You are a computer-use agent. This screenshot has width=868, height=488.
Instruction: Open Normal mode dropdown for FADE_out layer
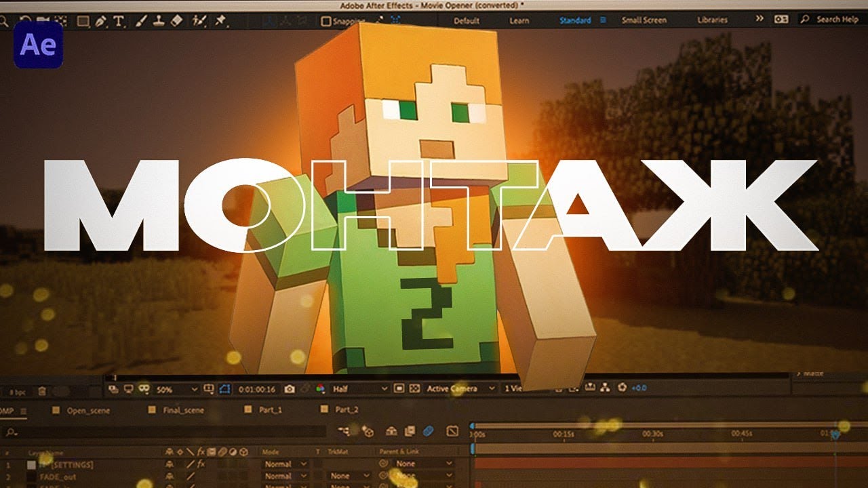[285, 476]
